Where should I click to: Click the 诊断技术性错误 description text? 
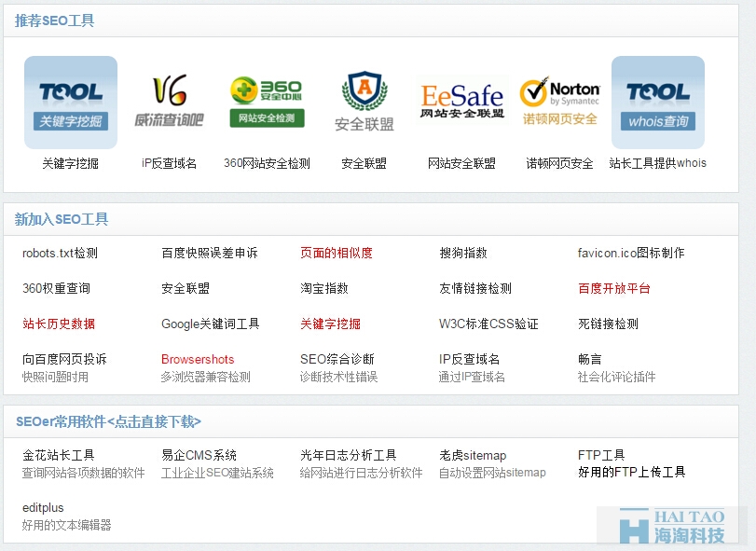pyautogui.click(x=338, y=377)
